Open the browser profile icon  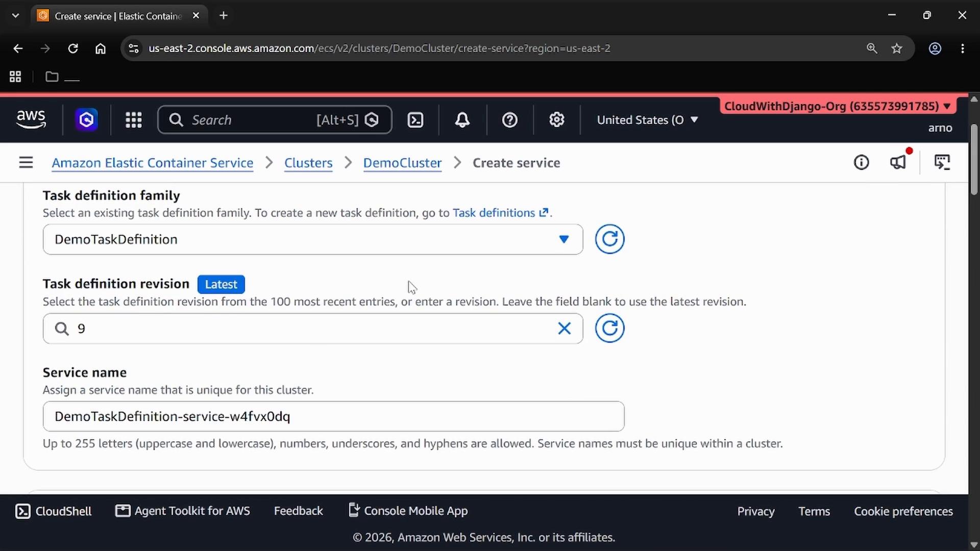point(935,48)
